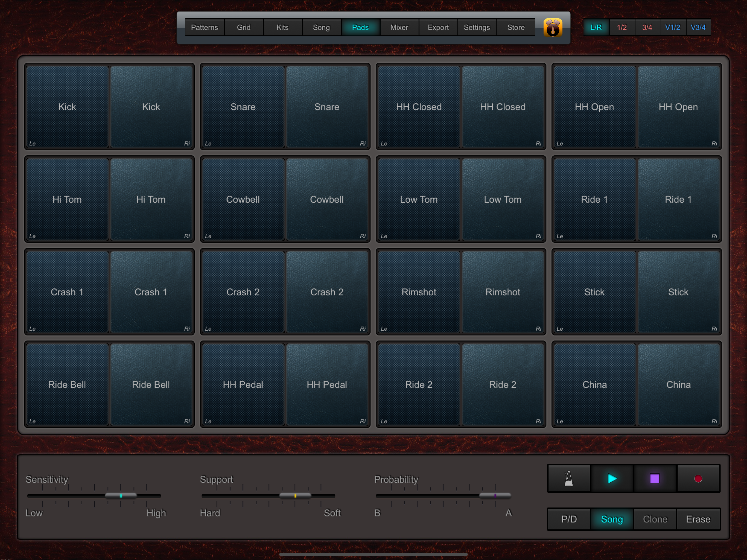Switch pad layout to 3/4

point(647,27)
